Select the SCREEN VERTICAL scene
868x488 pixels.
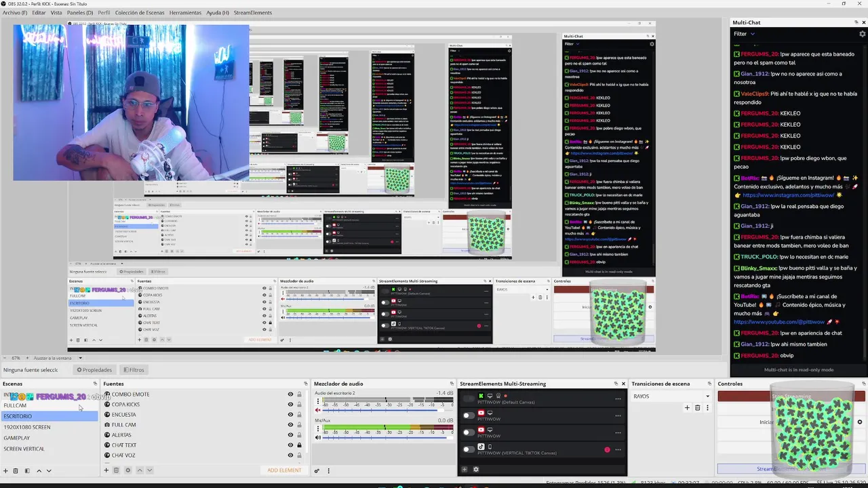click(49, 449)
